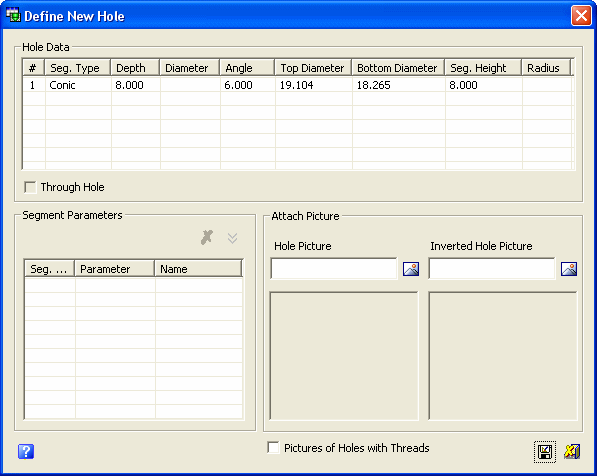The height and width of the screenshot is (476, 597).
Task: Enable the Through Hole checkbox
Action: [30, 187]
